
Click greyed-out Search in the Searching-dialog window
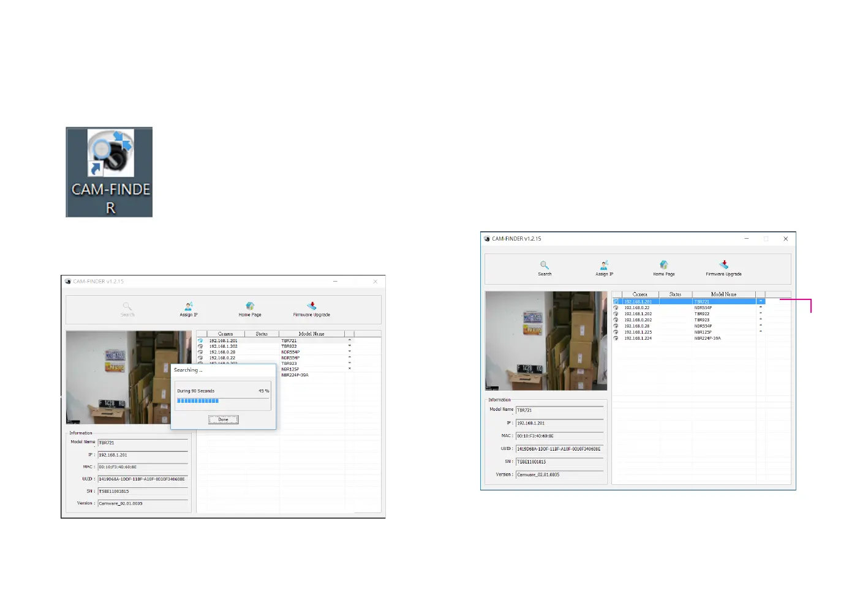[x=127, y=309]
